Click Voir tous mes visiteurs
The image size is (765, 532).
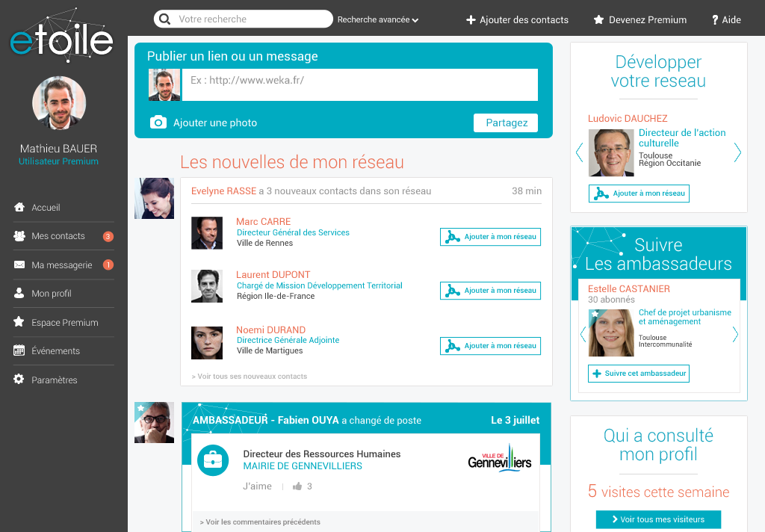tap(658, 519)
